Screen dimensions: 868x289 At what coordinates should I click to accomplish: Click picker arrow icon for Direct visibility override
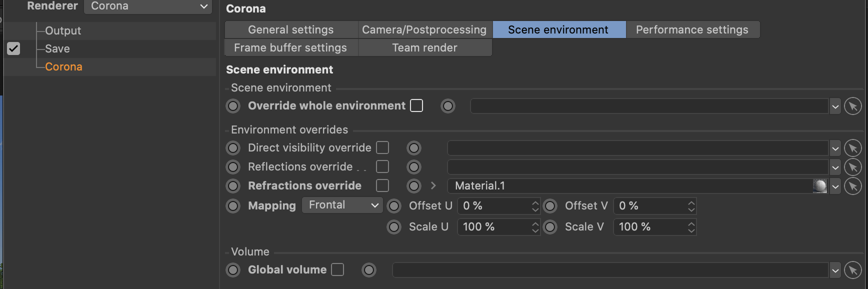pyautogui.click(x=852, y=148)
